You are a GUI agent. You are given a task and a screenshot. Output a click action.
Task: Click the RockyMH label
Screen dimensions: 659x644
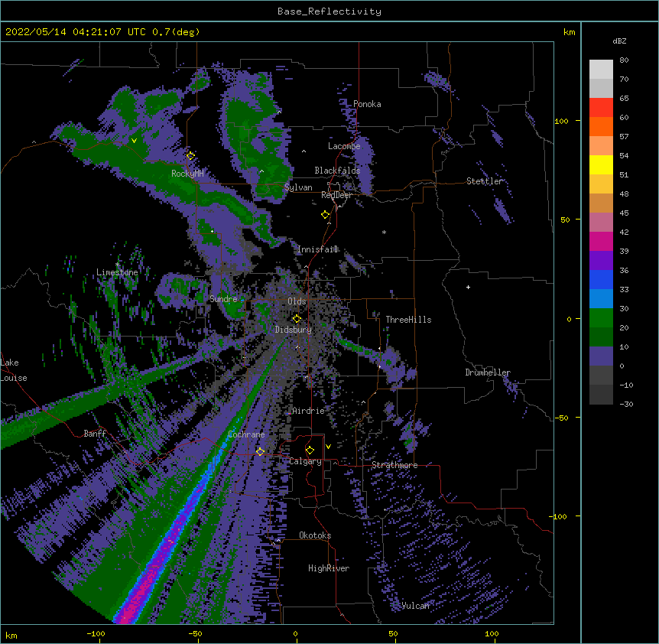[187, 174]
